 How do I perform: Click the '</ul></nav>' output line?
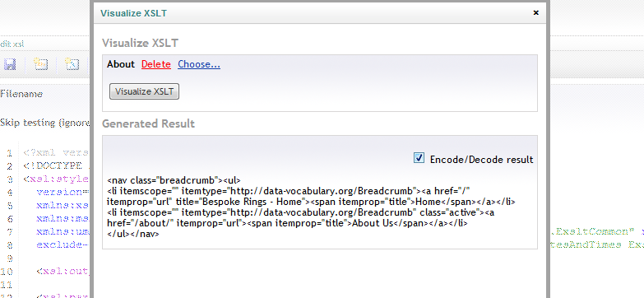[x=132, y=234]
